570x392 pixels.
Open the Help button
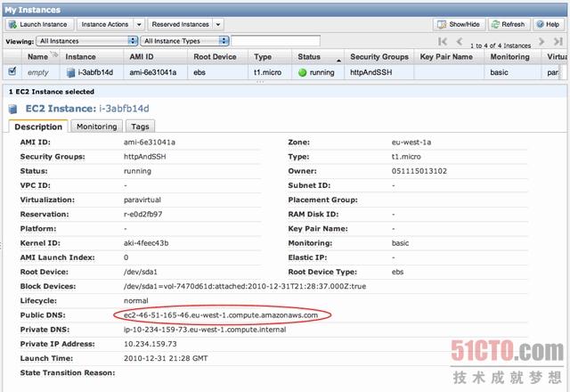point(549,24)
